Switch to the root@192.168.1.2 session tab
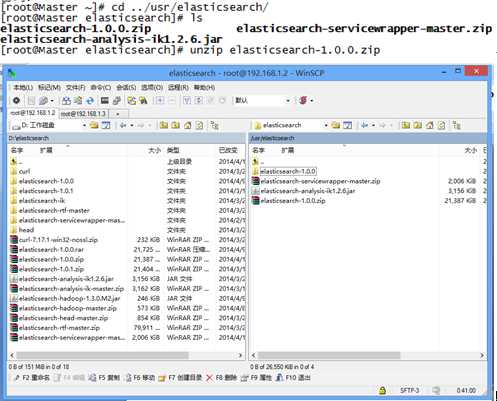 pos(33,113)
